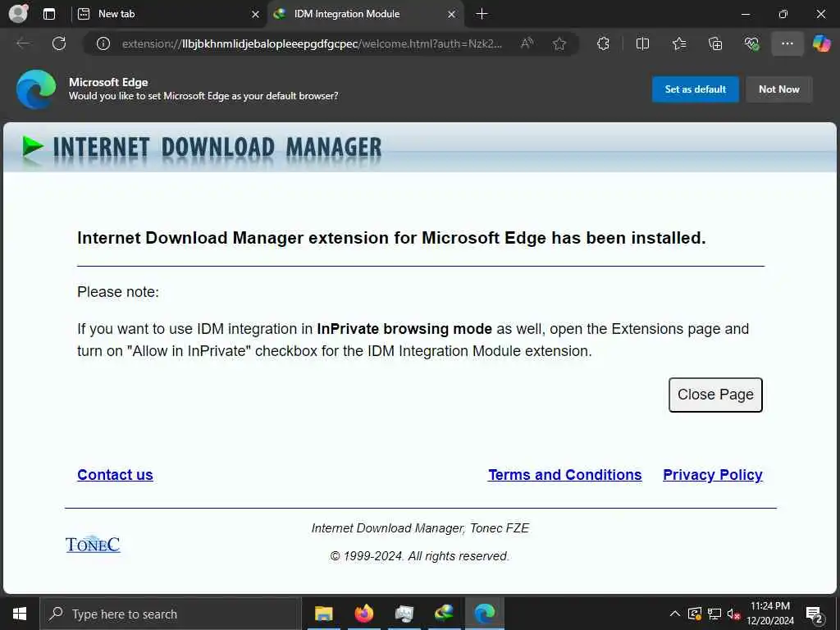Viewport: 840px width, 630px height.
Task: Click the Refresh page icon
Action: [59, 43]
